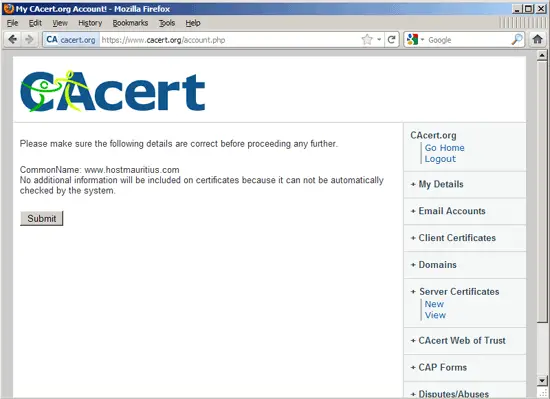Click the 'Please make sure the following details' text
Viewport: 550px width, 399px height.
pyautogui.click(x=179, y=144)
